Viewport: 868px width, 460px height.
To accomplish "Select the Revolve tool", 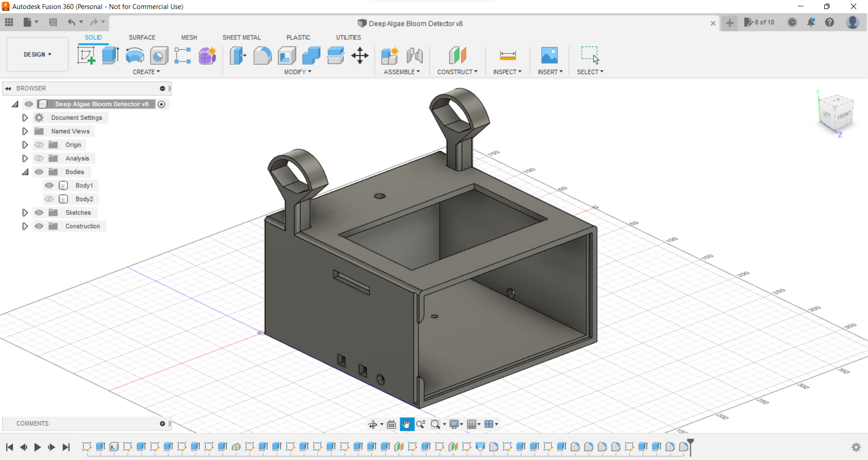I will (x=135, y=56).
